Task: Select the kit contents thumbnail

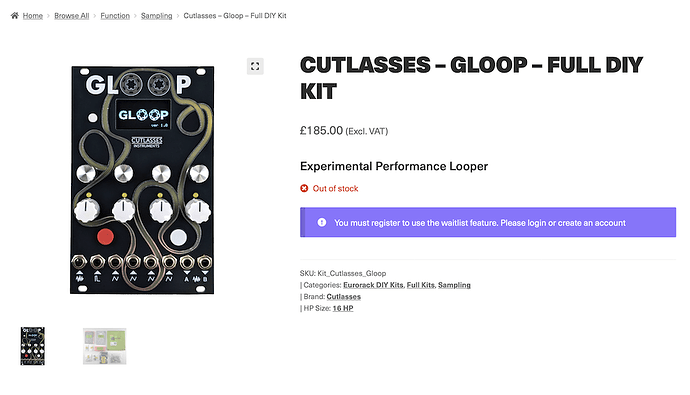Action: click(105, 346)
